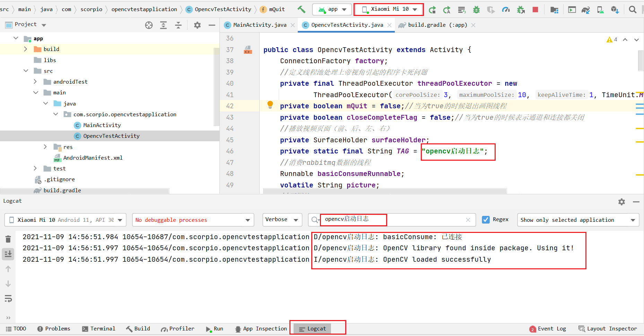Open the Profile app gauge icon
Screen dimensions: 644x336
click(x=506, y=10)
